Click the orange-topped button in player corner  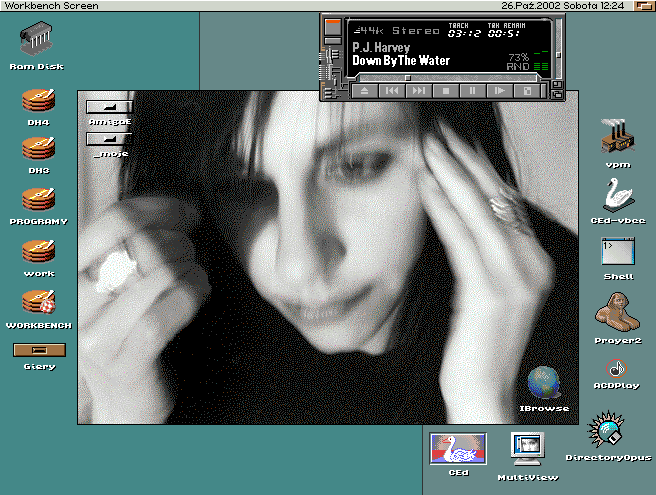333,27
